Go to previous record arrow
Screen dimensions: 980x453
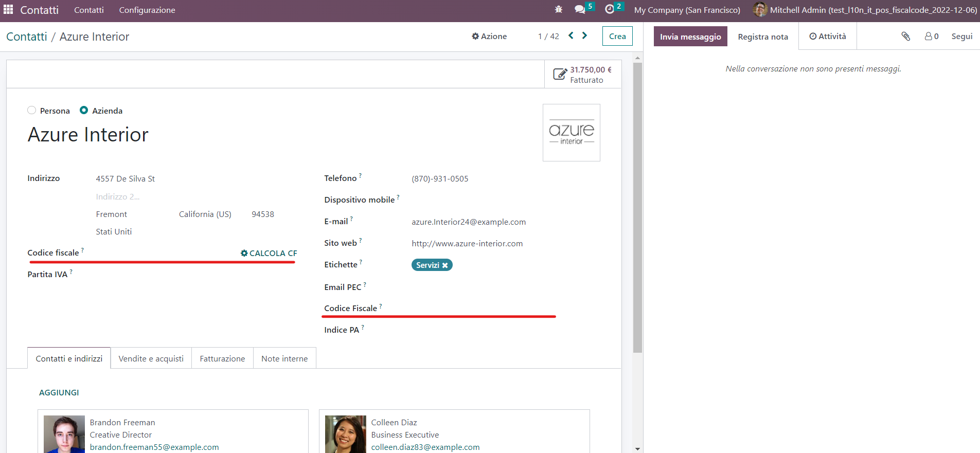click(571, 35)
